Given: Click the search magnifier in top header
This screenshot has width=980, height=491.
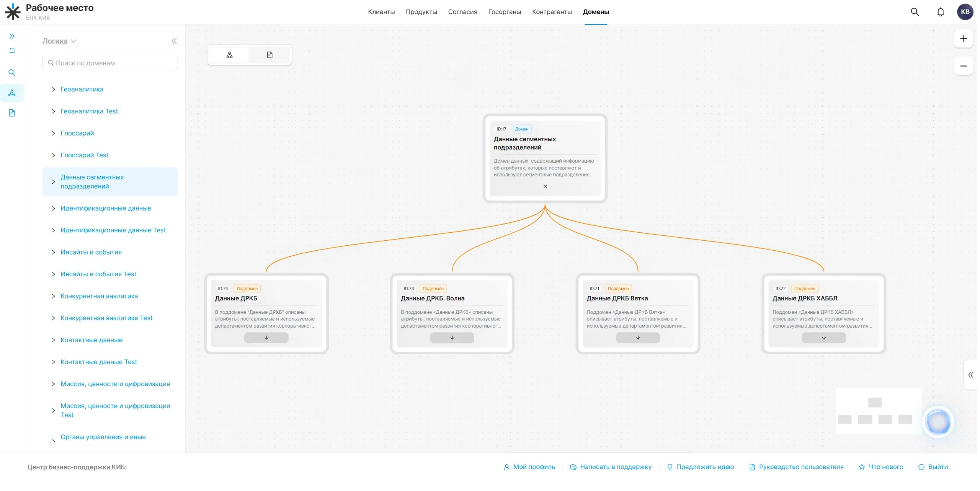Looking at the screenshot, I should click(915, 12).
